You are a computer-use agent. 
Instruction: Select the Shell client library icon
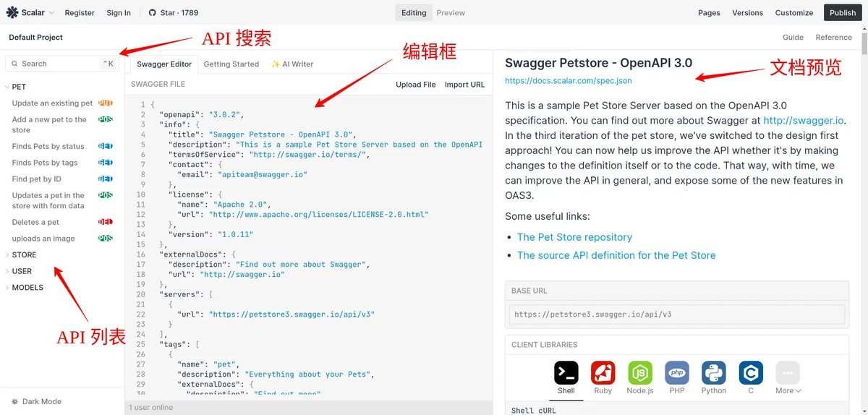(x=566, y=373)
